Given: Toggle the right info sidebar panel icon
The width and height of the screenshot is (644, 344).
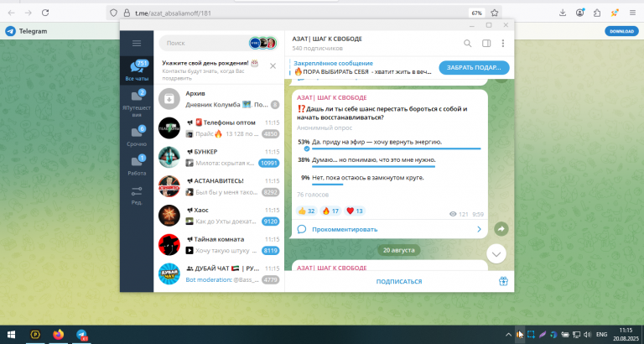Looking at the screenshot, I should tap(486, 43).
